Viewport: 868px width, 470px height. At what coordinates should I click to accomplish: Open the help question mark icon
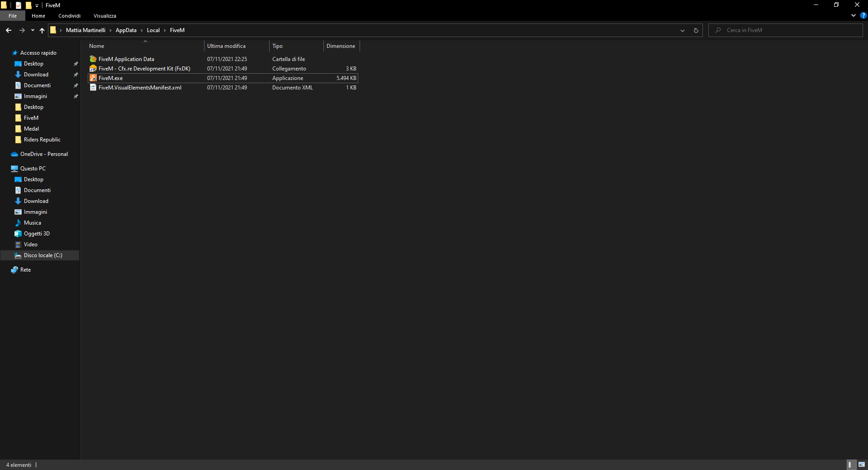click(x=863, y=15)
